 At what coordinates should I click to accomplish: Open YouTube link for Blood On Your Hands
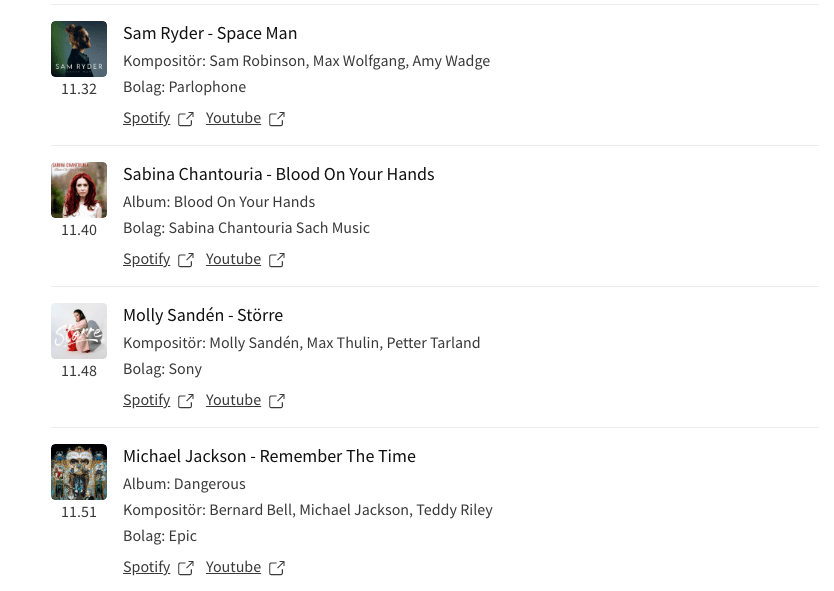point(233,259)
